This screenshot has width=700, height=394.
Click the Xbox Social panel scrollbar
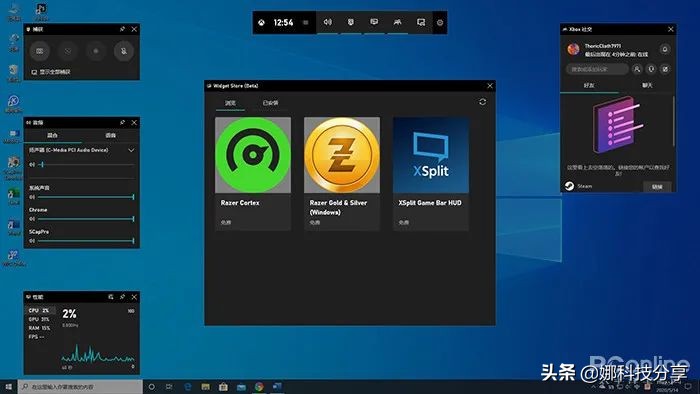pos(673,121)
